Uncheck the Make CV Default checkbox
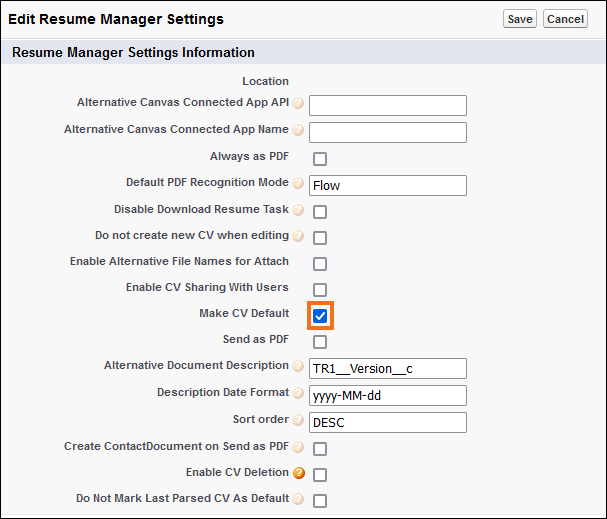The height and width of the screenshot is (519, 607). pyautogui.click(x=320, y=316)
